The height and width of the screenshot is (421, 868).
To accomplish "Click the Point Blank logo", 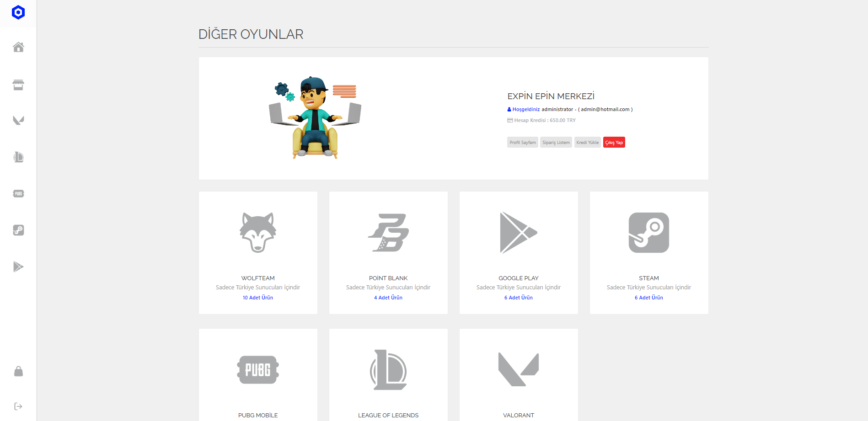I will 388,233.
